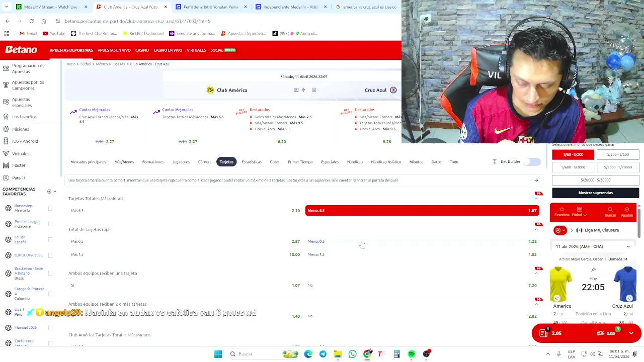The image size is (644, 362).
Task: Open Apuestas en vivo in top menu
Action: coord(114,50)
